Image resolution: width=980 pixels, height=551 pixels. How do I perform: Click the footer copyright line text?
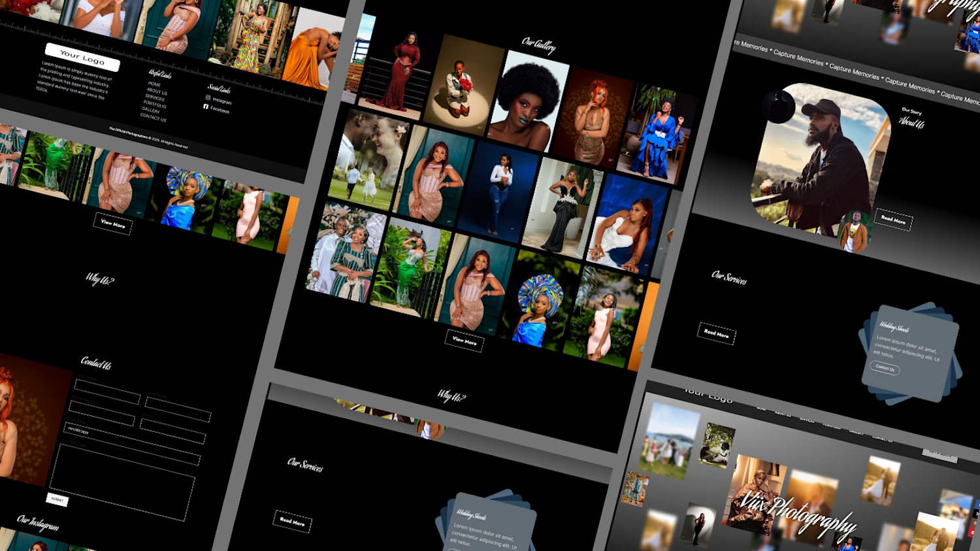pos(148,139)
